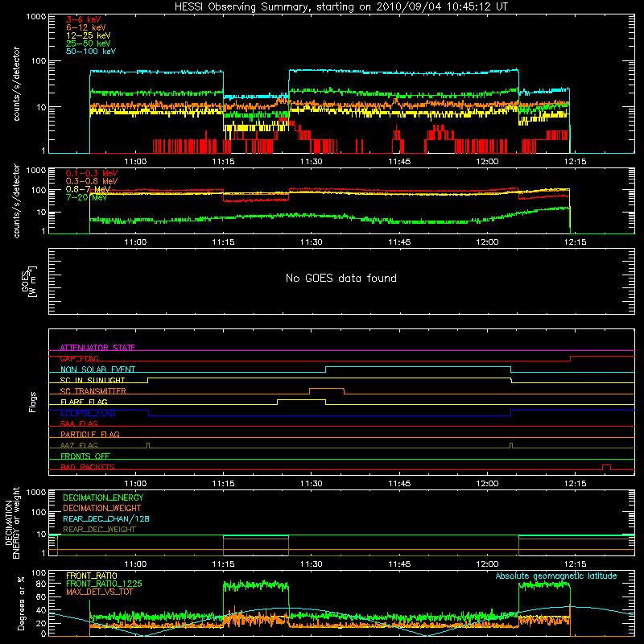644x644 pixels.
Task: Click the 11:30 tick under the keV plot
Action: 311,162
